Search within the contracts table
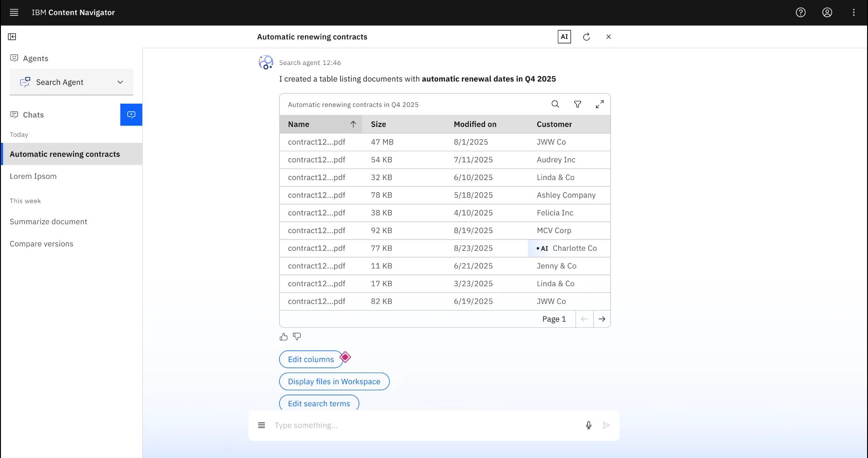This screenshot has width=868, height=458. click(555, 104)
